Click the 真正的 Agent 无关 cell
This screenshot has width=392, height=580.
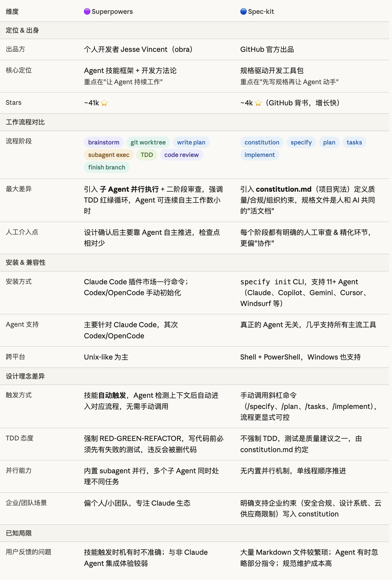tap(308, 325)
